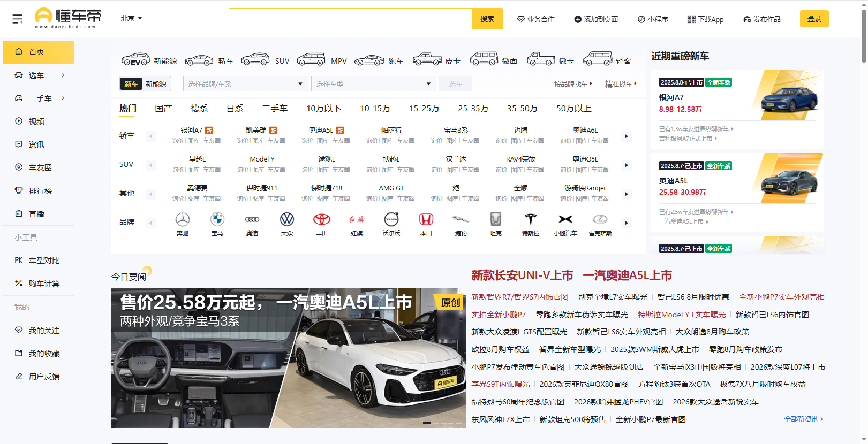Screen dimensions: 868x444
Task: Click into the search input field
Action: tap(350, 19)
